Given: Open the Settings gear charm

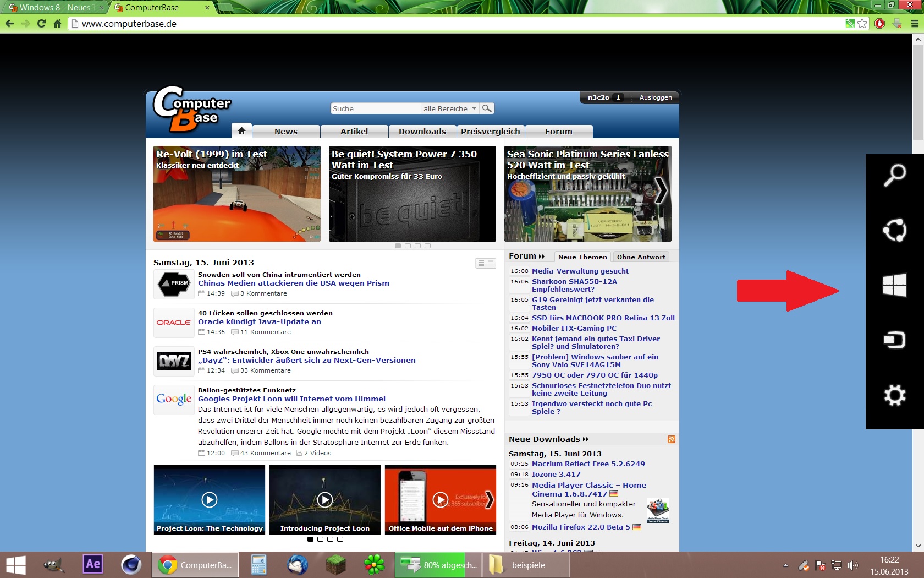Looking at the screenshot, I should (895, 395).
